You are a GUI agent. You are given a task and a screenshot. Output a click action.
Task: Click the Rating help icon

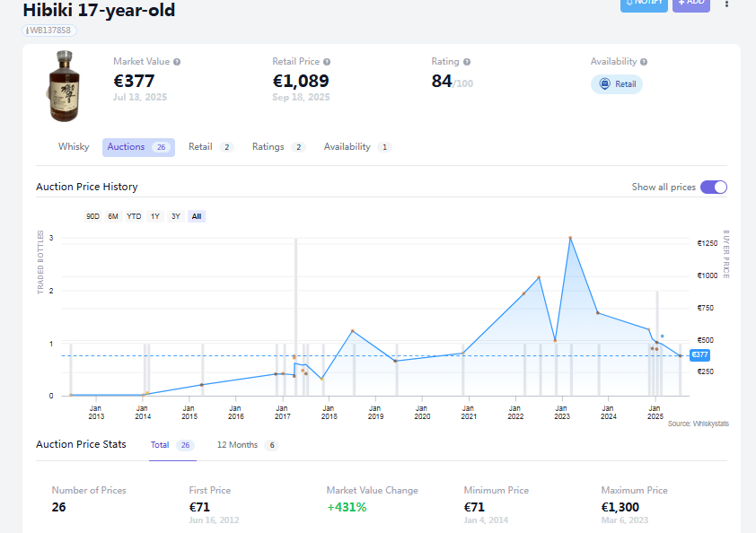click(x=467, y=62)
